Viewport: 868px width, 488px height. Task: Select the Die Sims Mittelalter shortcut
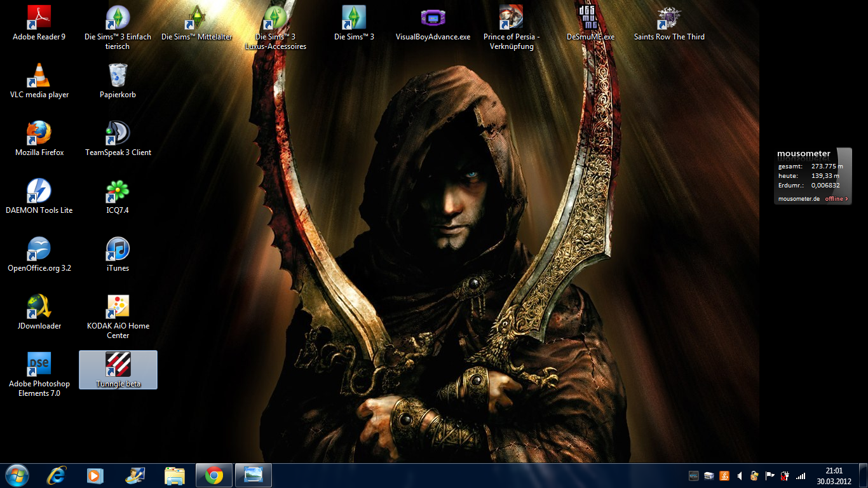[x=196, y=22]
